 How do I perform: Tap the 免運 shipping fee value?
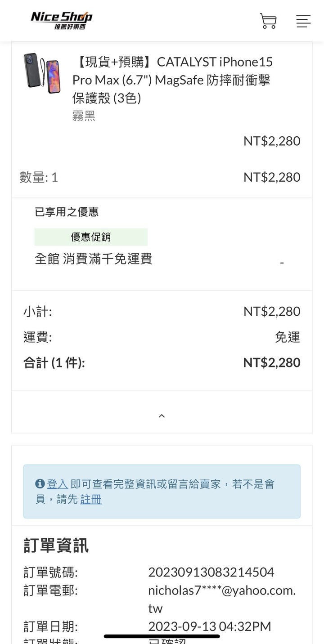coord(288,337)
